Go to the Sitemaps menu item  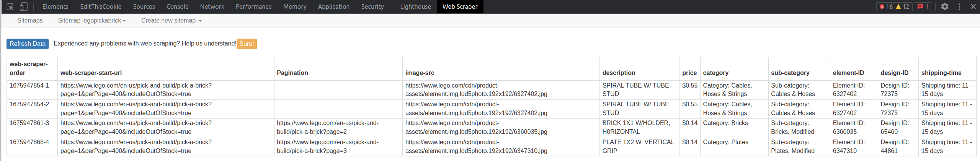point(30,21)
